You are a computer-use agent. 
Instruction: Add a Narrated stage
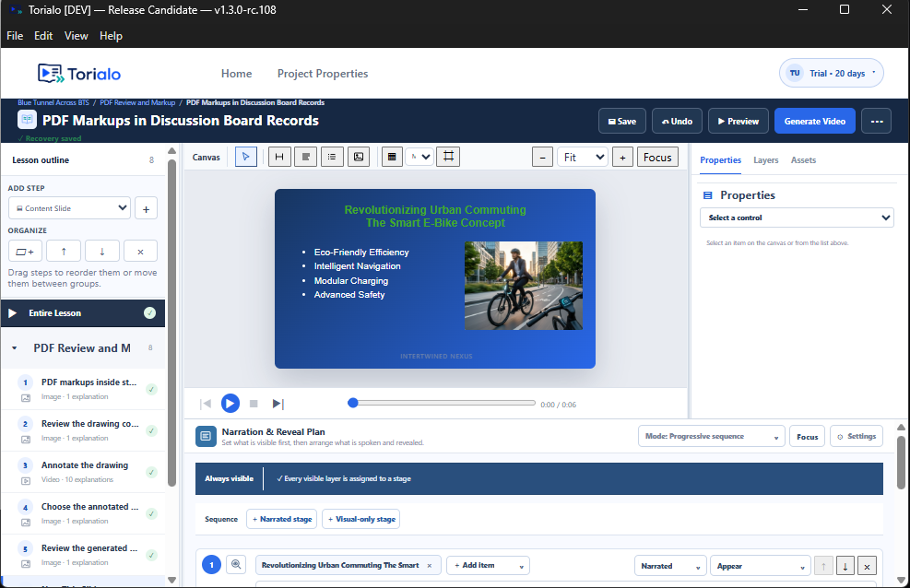click(x=282, y=519)
